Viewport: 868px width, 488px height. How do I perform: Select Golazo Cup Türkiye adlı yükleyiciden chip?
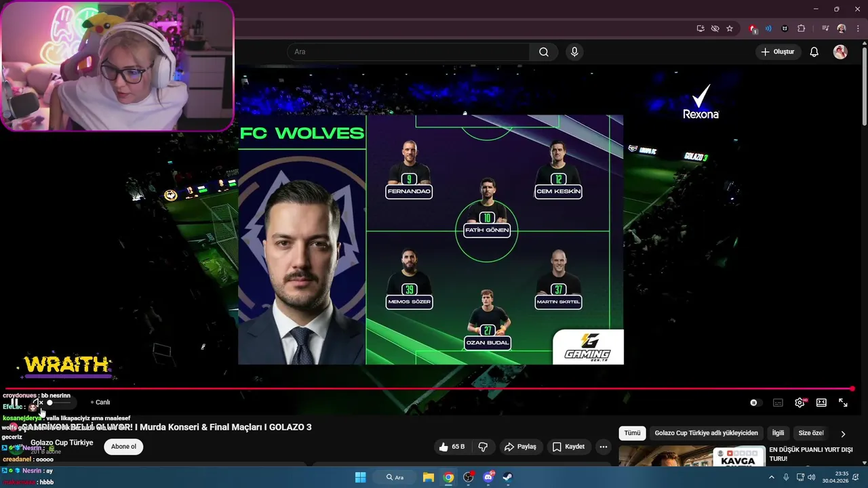[x=706, y=433]
